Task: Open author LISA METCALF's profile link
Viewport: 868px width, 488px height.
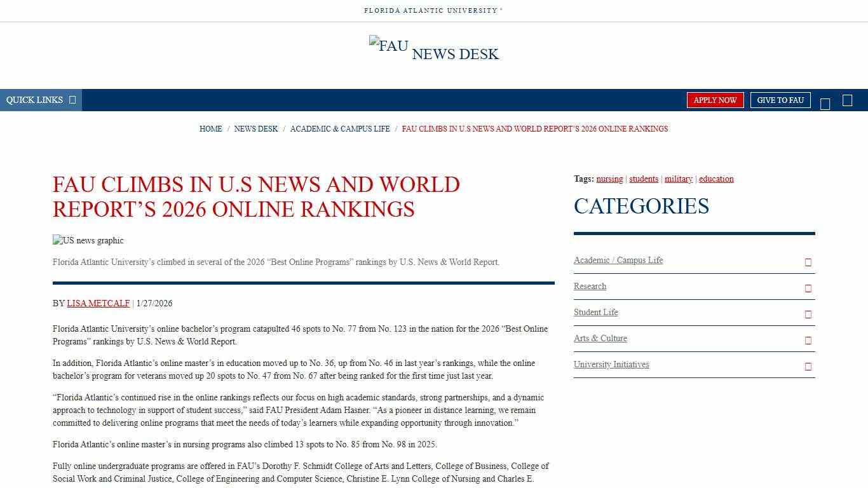Action: (x=98, y=303)
